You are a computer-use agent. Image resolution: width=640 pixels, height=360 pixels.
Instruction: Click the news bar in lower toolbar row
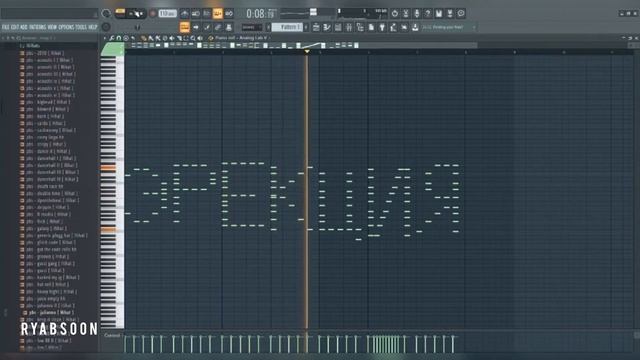pyautogui.click(x=448, y=27)
